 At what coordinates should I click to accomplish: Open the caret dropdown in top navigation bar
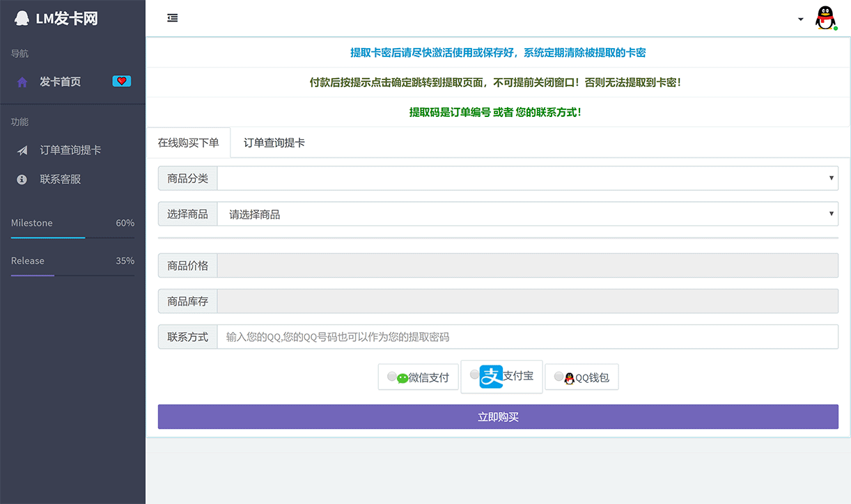tap(800, 19)
